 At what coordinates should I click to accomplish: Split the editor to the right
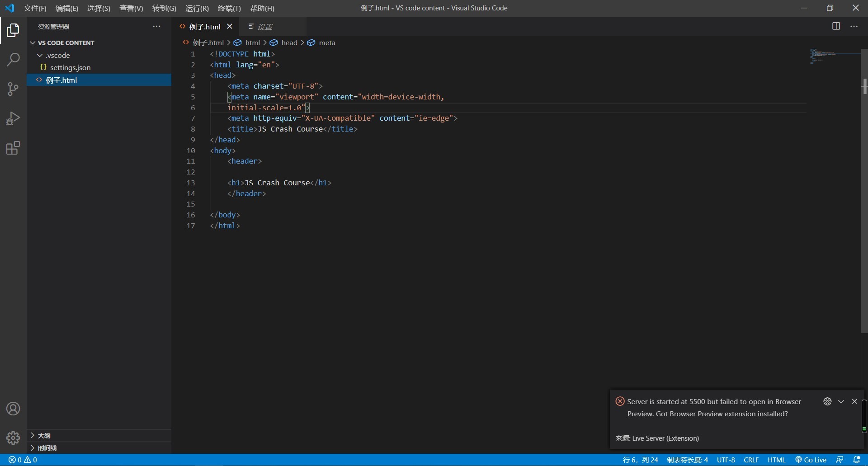836,26
